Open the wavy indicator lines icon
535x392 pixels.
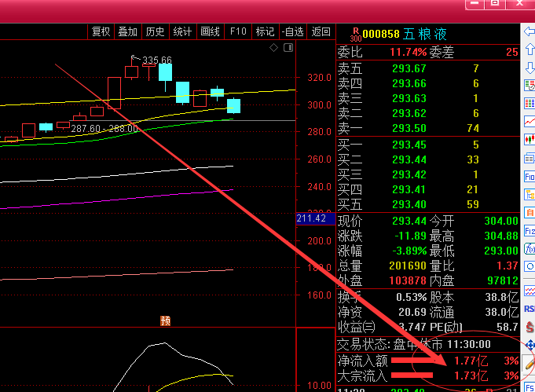pos(530,291)
